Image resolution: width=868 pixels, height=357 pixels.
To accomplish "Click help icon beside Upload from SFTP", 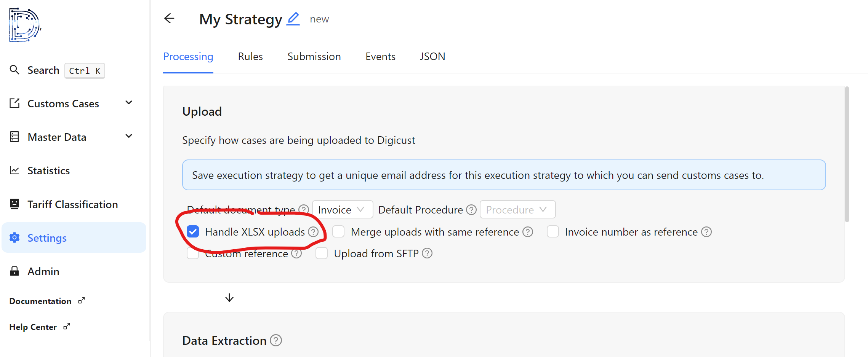I will 427,253.
